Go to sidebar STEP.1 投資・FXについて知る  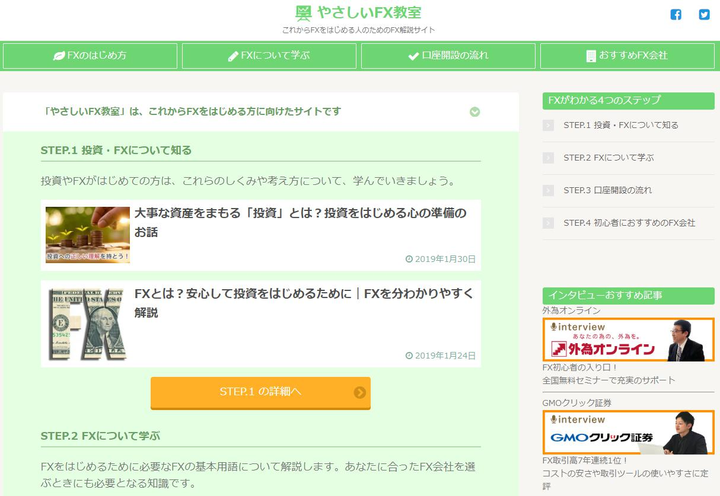point(620,125)
